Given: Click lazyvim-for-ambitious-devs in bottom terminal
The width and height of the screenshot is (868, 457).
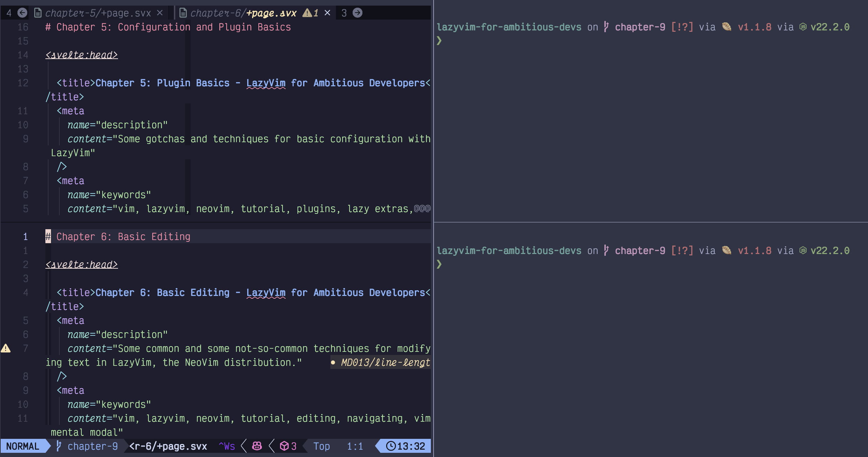Looking at the screenshot, I should click(x=509, y=251).
